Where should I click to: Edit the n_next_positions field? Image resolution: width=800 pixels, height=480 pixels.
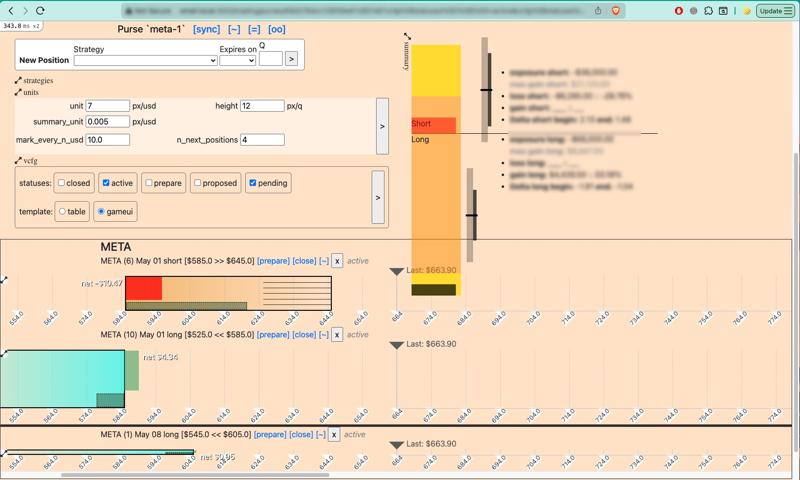(262, 139)
